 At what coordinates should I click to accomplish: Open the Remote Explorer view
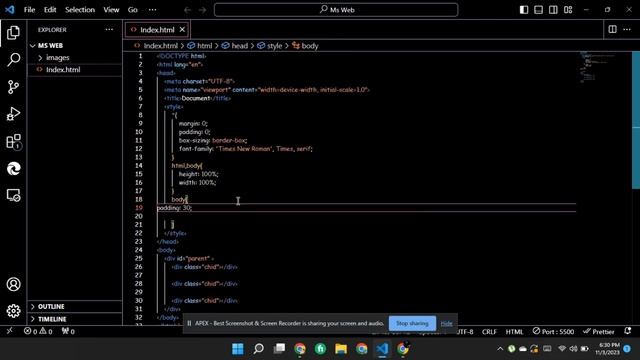tap(13, 195)
